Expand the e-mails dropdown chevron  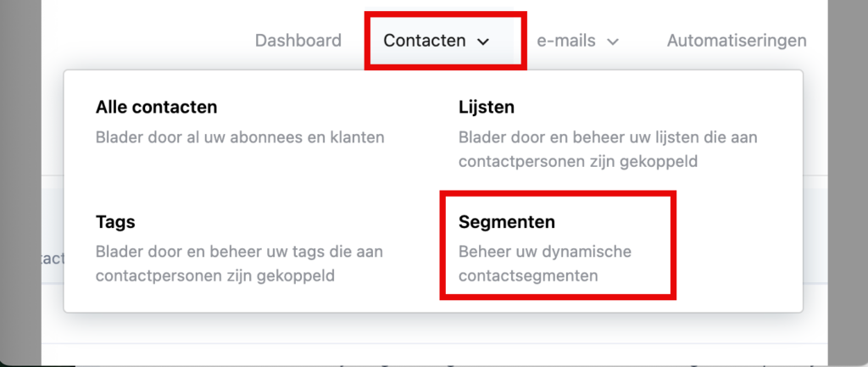pyautogui.click(x=613, y=41)
